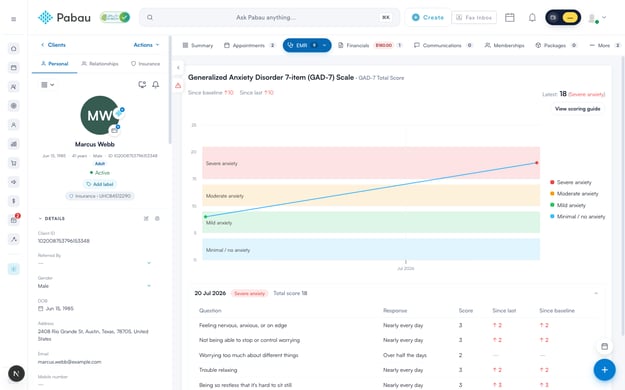Click the green baseline data point on chart
This screenshot has width=625, height=390.
(x=206, y=217)
